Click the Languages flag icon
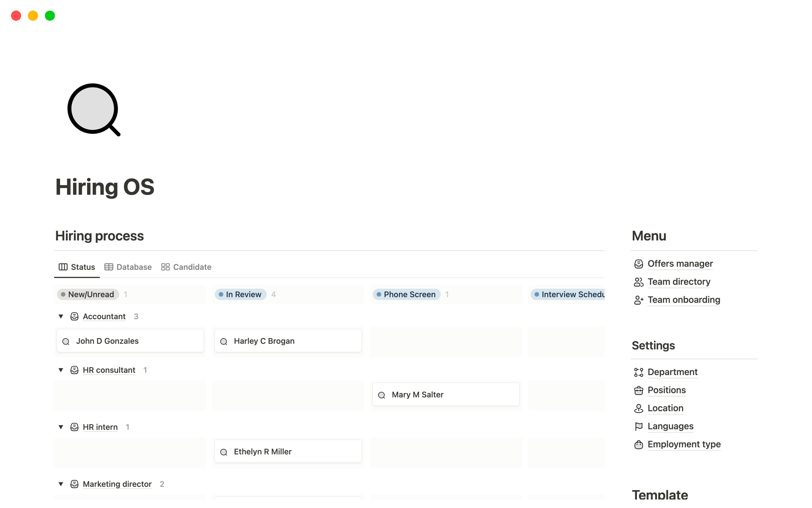 (x=638, y=427)
